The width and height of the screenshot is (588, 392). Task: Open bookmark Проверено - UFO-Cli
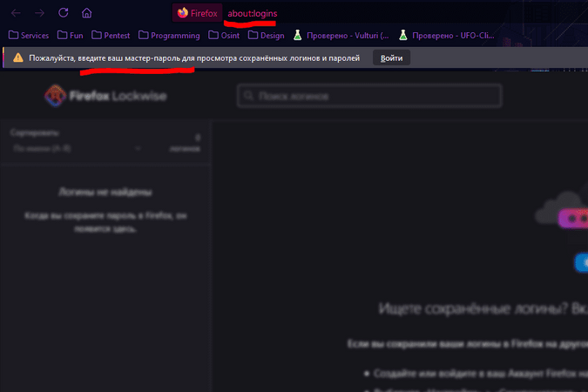(x=446, y=35)
